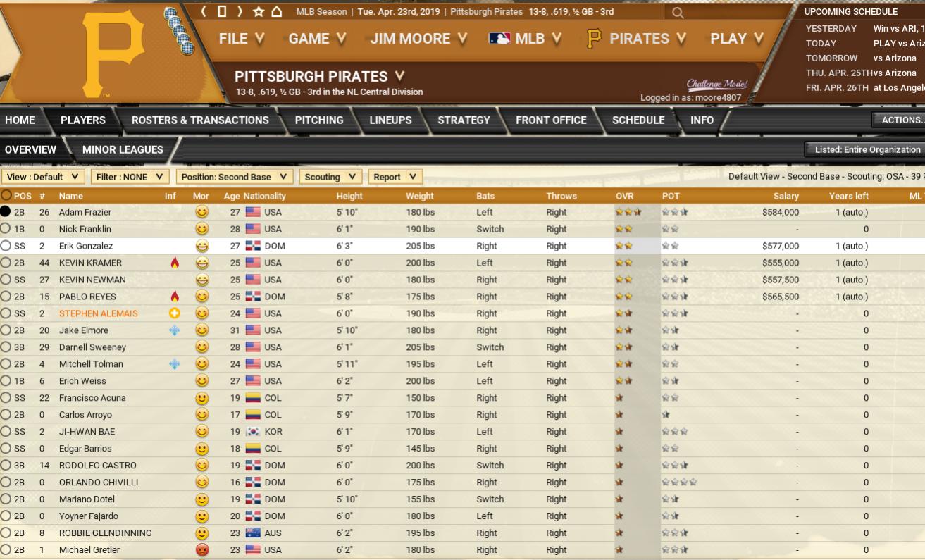Click the home icon in top bar
Image resolution: width=925 pixels, height=560 pixels.
[276, 11]
